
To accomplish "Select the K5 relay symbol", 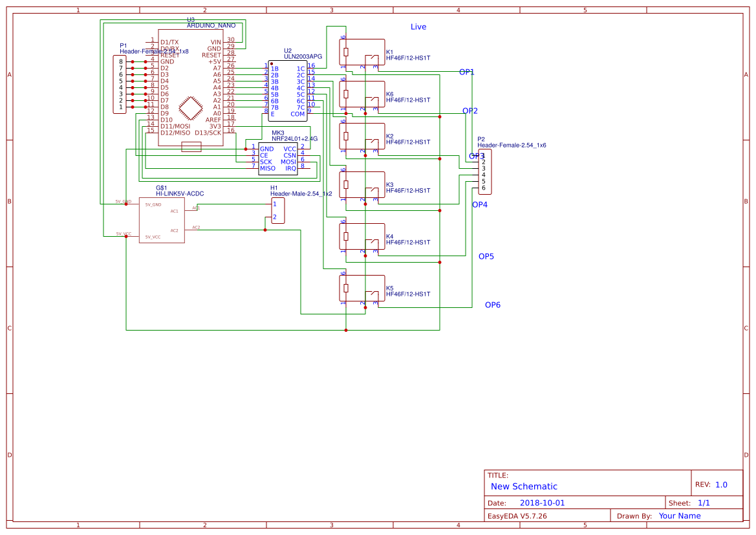I will (x=362, y=289).
